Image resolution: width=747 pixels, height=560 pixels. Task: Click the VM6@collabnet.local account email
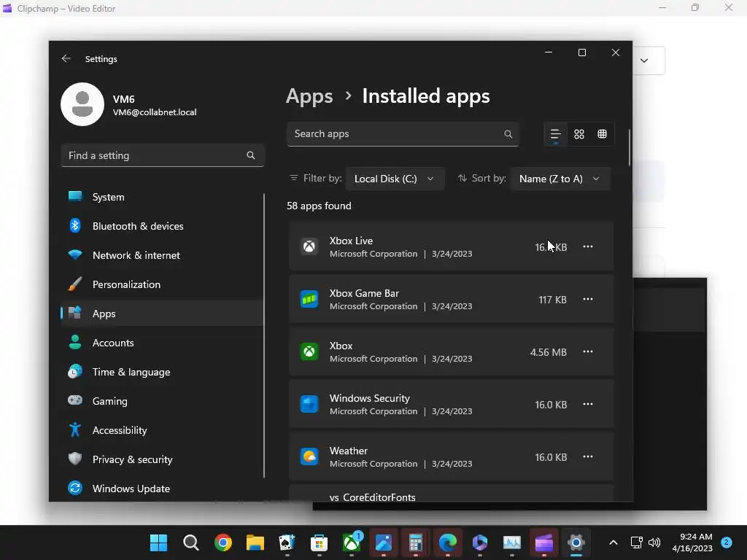(x=155, y=112)
